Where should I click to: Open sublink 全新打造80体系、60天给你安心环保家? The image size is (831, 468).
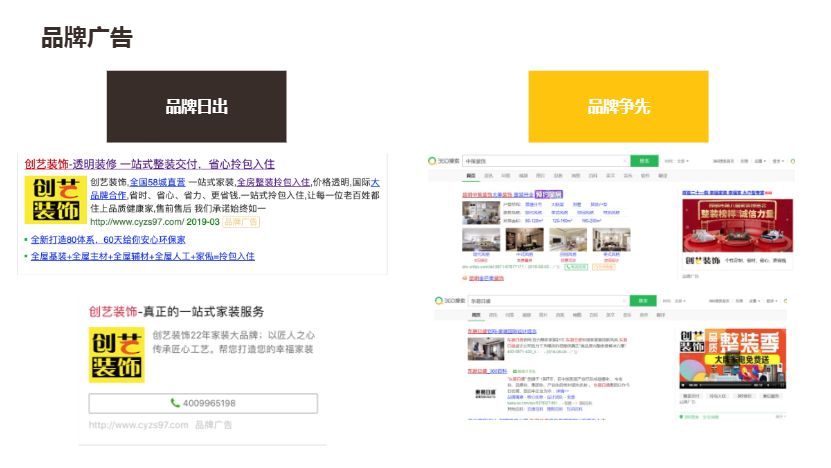108,240
